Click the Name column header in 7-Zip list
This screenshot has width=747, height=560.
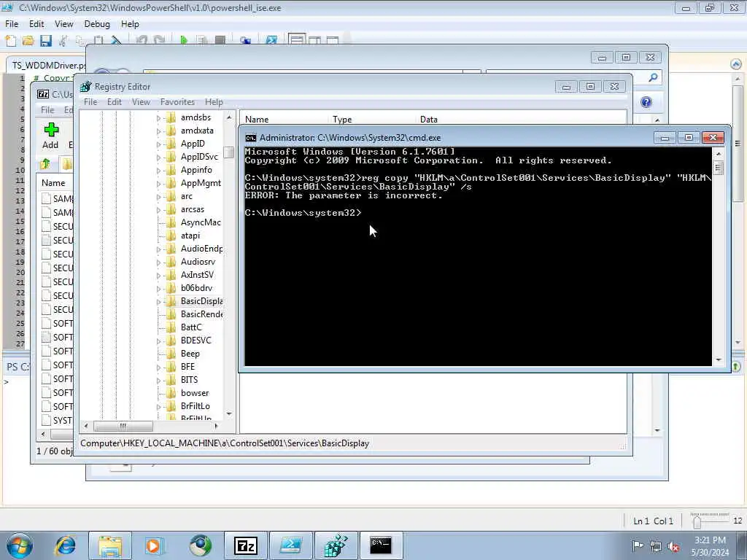(x=55, y=183)
